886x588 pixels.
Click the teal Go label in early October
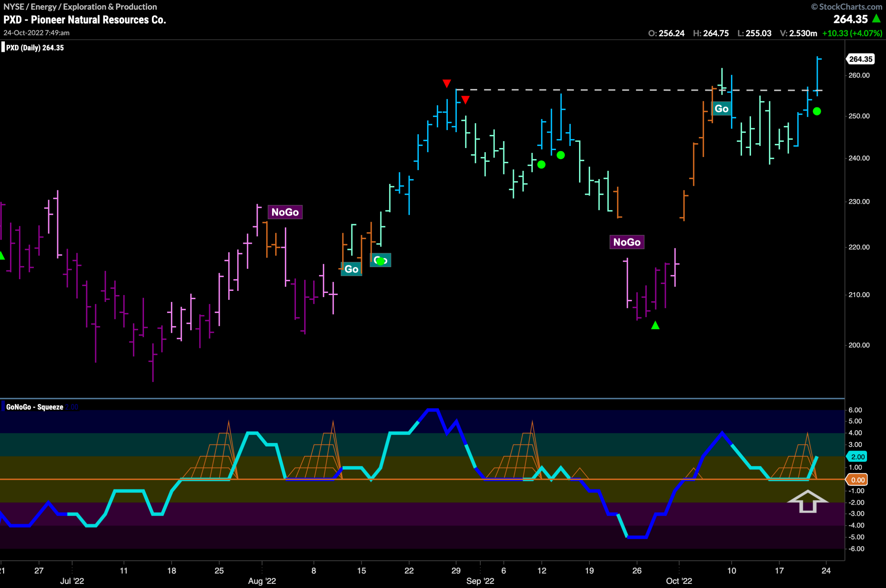pyautogui.click(x=721, y=109)
